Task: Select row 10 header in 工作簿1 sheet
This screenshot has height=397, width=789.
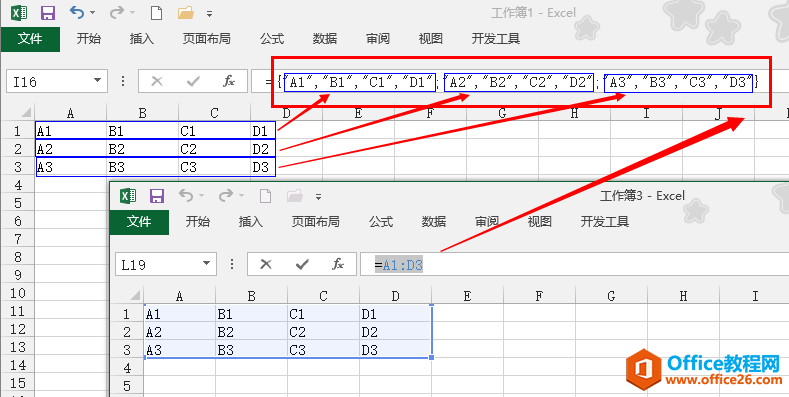Action: point(18,293)
